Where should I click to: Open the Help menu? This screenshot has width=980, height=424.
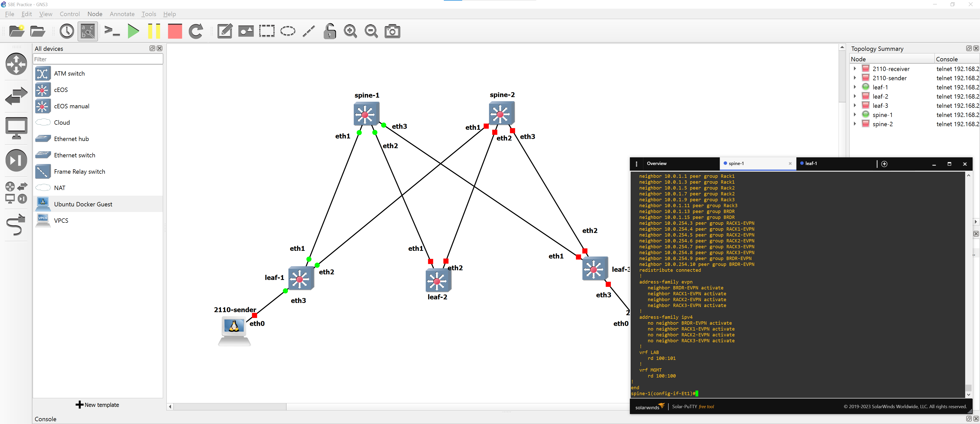(170, 14)
